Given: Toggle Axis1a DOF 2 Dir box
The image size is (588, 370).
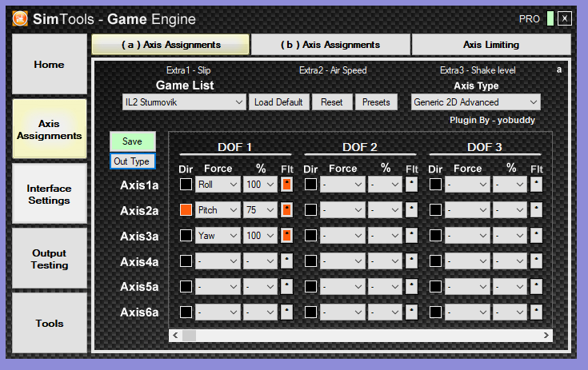Looking at the screenshot, I should [x=310, y=185].
